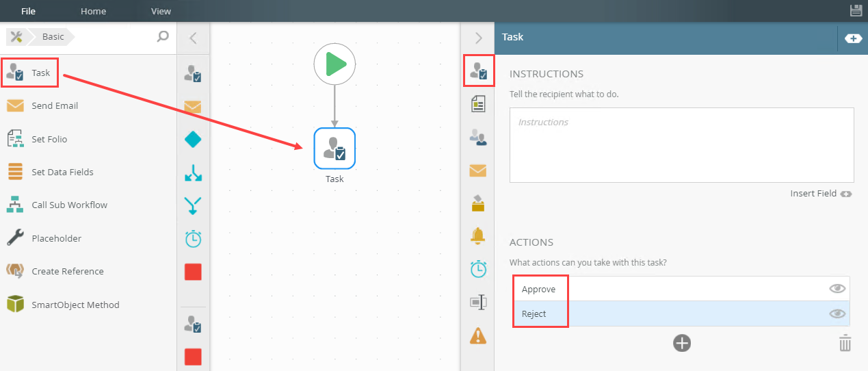
Task: Open the reminder bell tab icon
Action: click(x=478, y=235)
